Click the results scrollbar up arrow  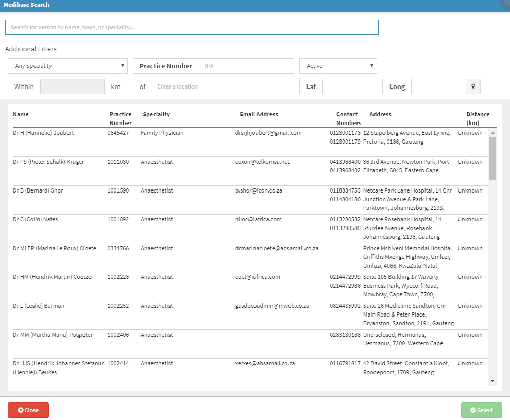coord(492,133)
